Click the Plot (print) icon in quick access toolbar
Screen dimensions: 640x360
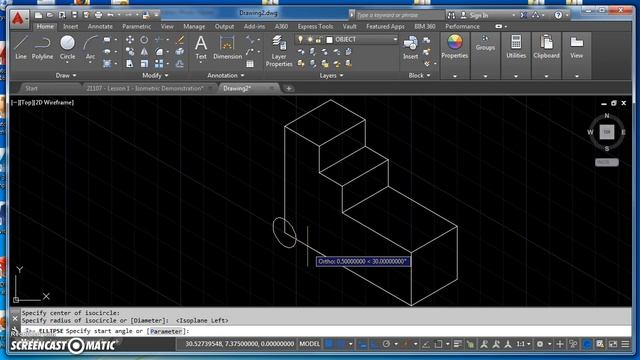(98, 15)
